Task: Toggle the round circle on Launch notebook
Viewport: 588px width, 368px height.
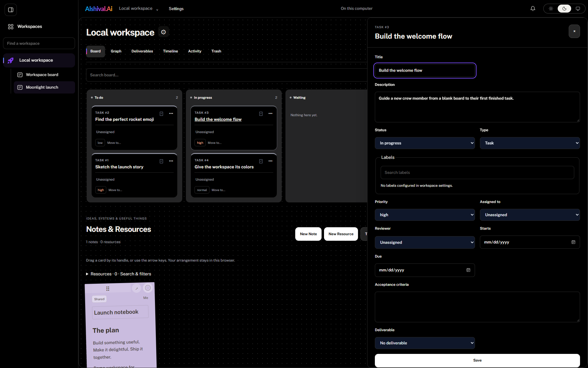Action: point(148,288)
